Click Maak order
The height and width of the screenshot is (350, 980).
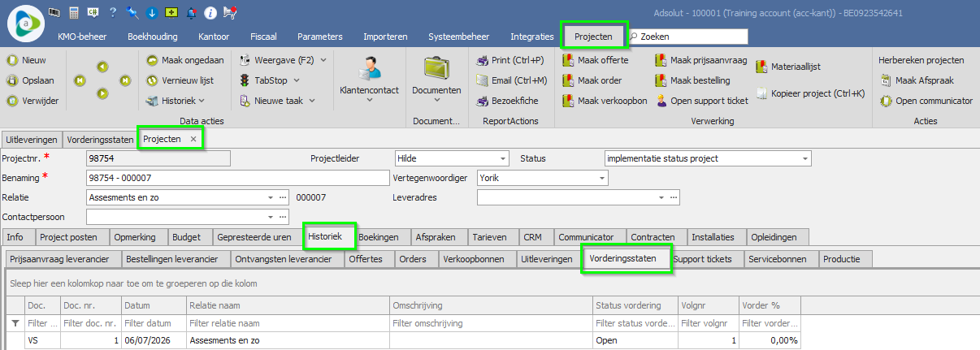click(592, 80)
